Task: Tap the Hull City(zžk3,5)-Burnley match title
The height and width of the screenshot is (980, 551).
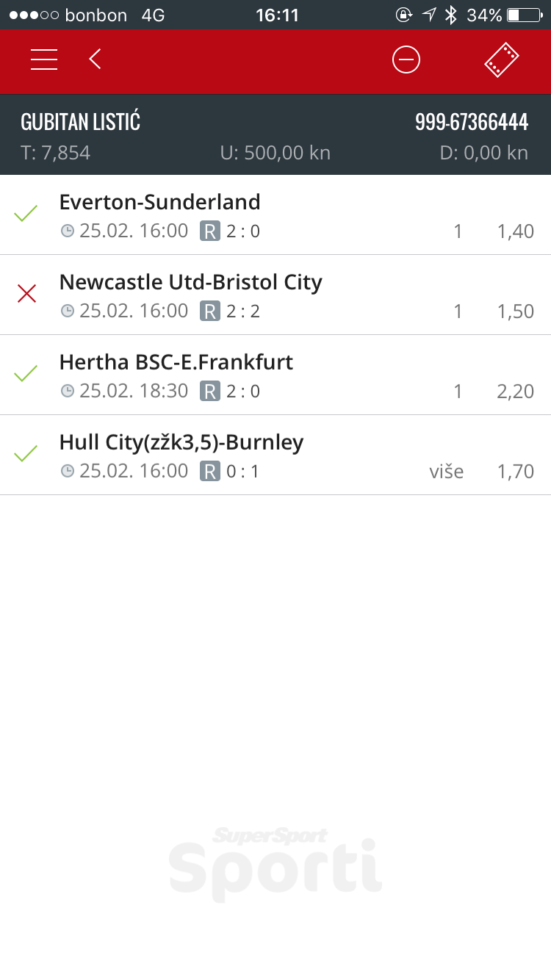Action: coord(181,442)
